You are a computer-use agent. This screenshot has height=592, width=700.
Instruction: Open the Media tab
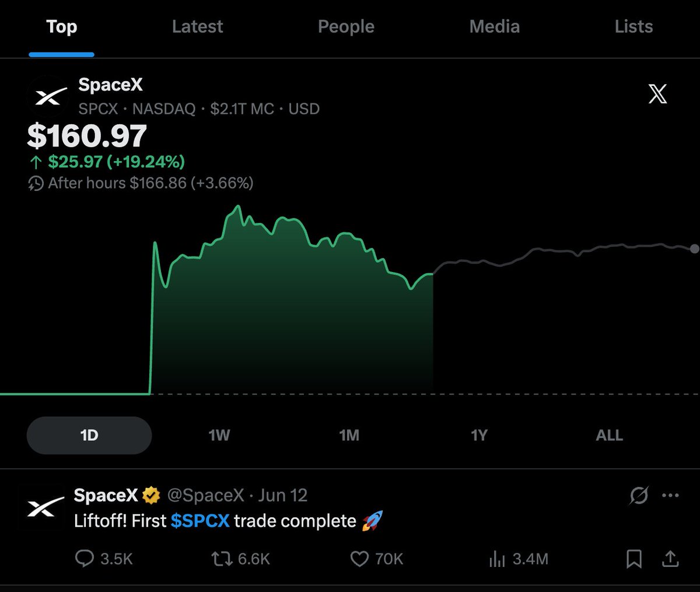[495, 27]
